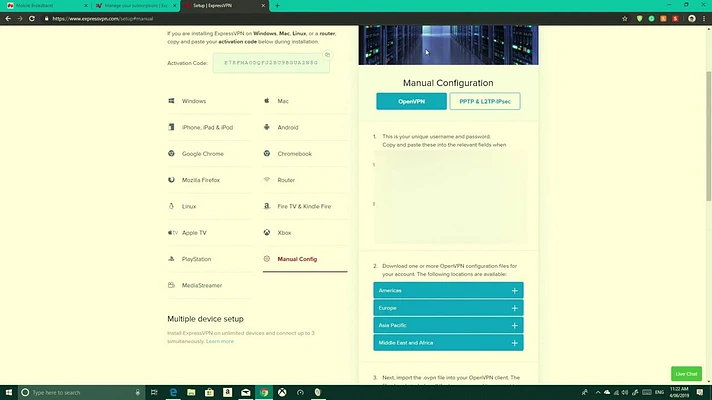Expand the Europe locations list
This screenshot has width=712, height=400.
[448, 308]
